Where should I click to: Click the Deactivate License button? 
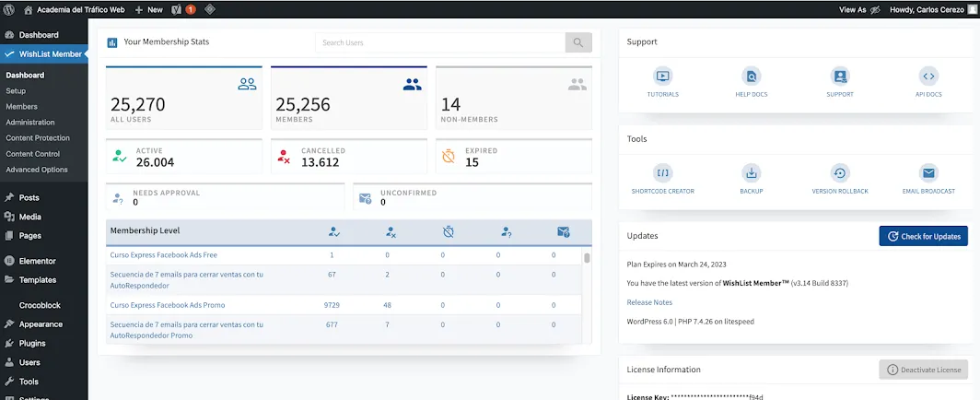(923, 370)
